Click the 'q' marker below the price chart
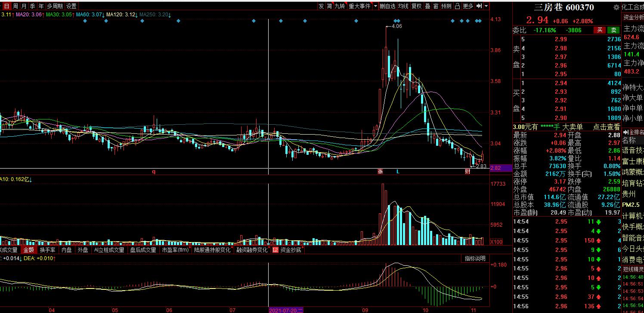The image size is (644, 313). point(153,172)
